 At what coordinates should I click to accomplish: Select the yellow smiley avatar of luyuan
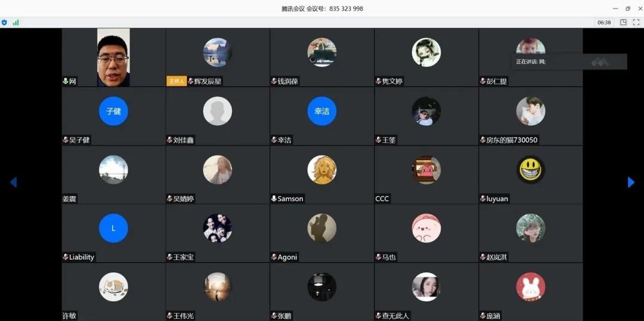pyautogui.click(x=531, y=170)
